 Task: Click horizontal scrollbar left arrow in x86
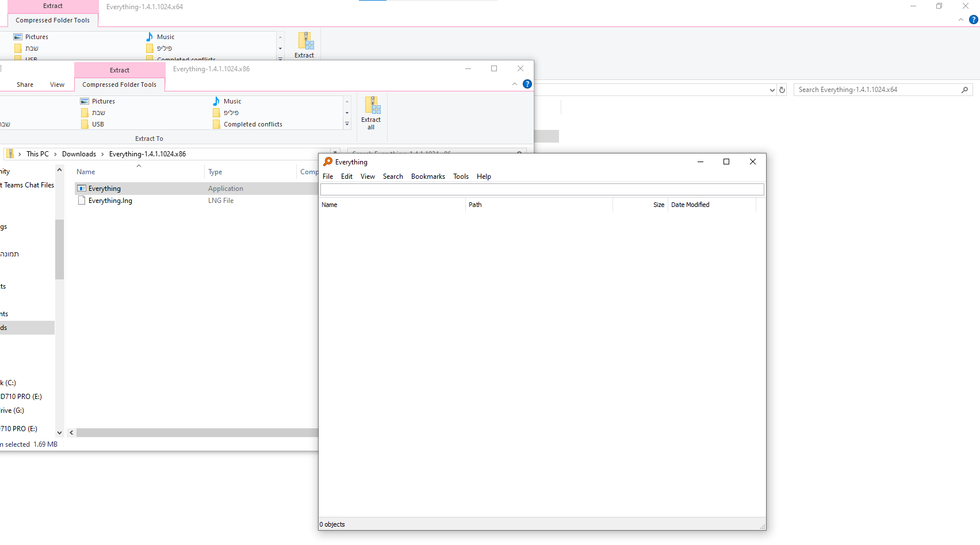pos(71,433)
